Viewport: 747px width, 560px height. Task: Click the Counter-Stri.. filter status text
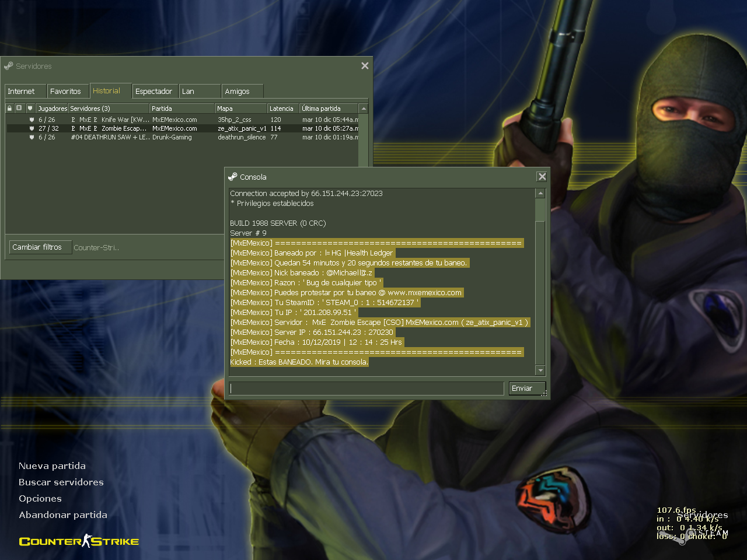[96, 247]
